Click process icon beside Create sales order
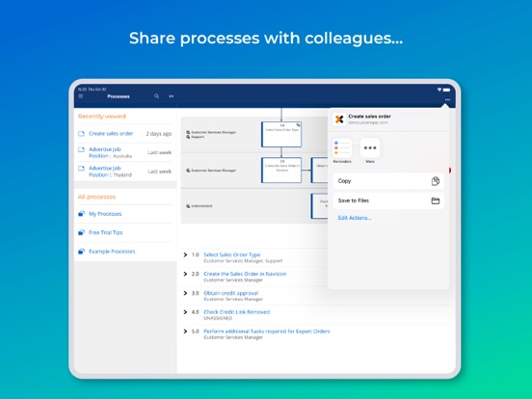The height and width of the screenshot is (399, 532). click(81, 134)
